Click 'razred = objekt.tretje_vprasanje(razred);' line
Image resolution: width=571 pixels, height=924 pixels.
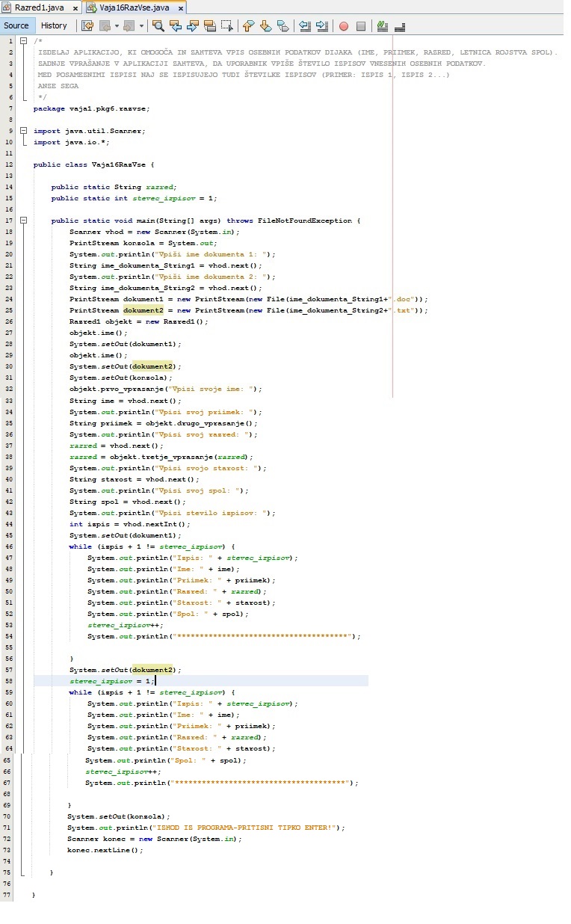coord(161,457)
